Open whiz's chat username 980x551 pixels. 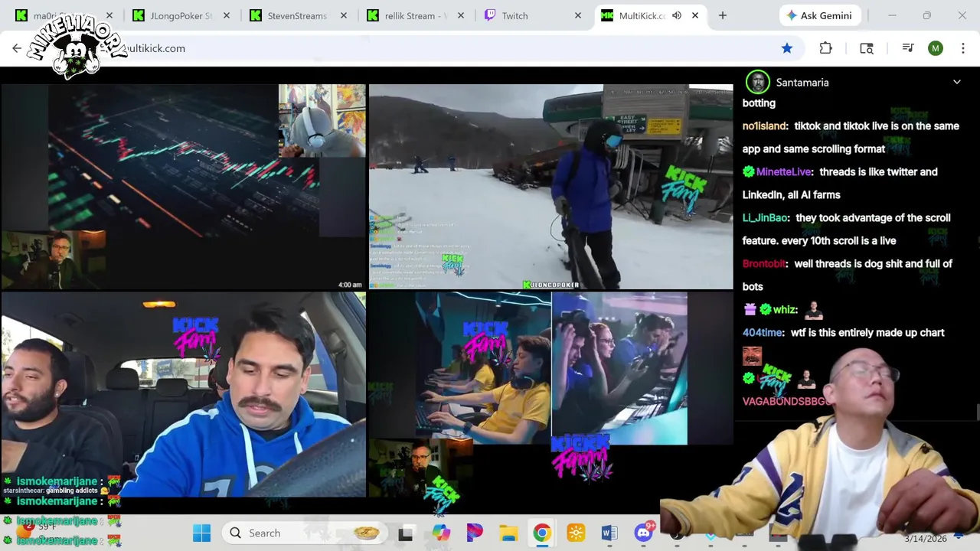786,309
